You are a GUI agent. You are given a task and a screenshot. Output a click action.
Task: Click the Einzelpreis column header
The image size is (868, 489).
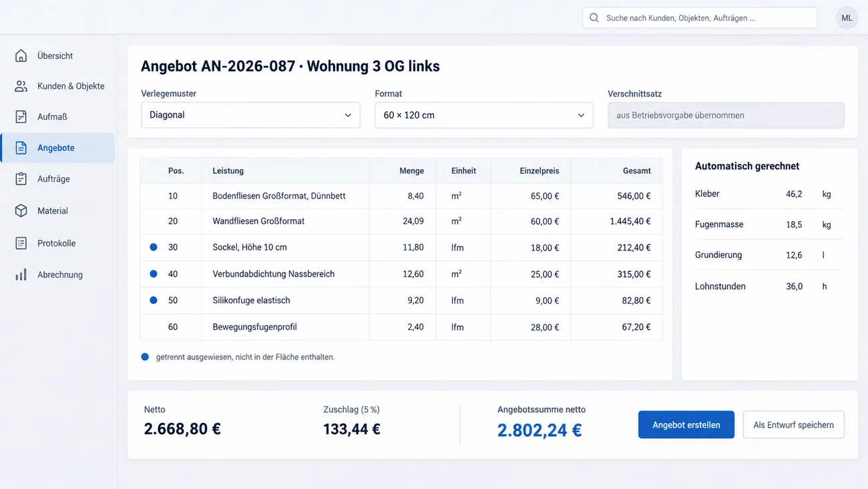click(x=539, y=171)
